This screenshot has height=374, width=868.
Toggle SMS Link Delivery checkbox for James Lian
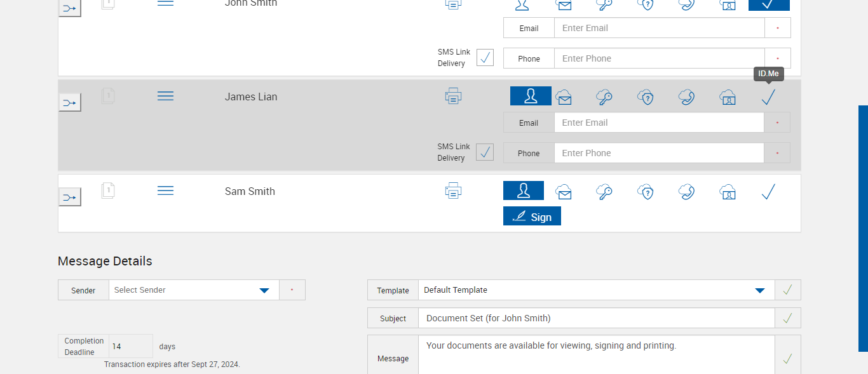[x=485, y=152]
